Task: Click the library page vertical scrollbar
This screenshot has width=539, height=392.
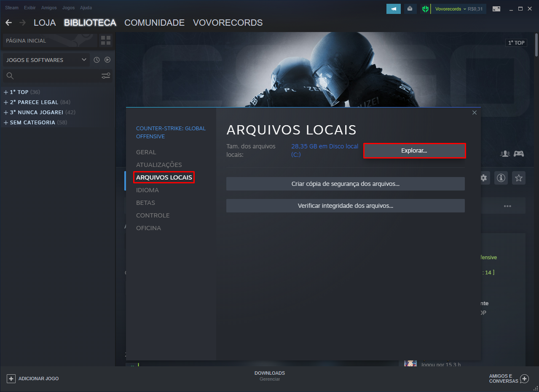Action: tap(536, 44)
